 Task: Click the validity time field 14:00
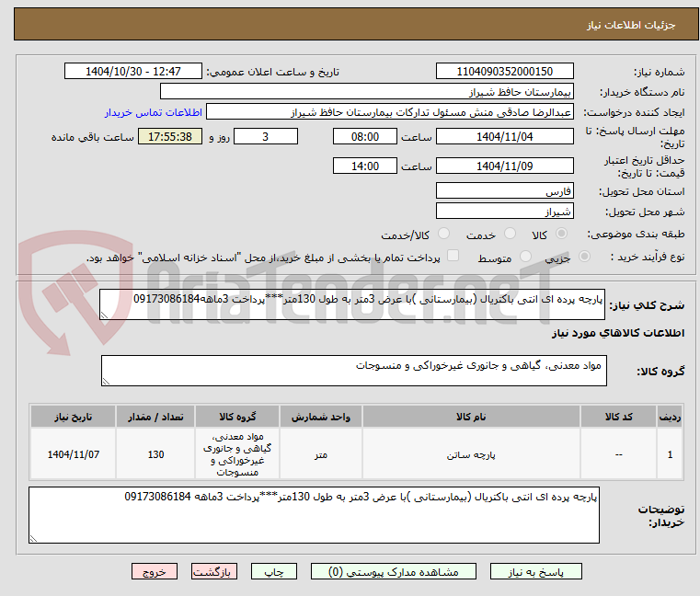point(365,166)
